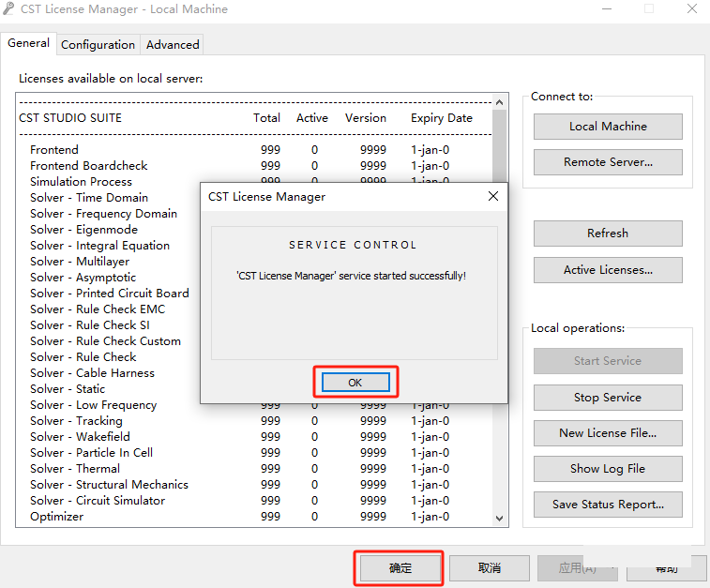Select Solver - Multilayer row
Image resolution: width=710 pixels, height=588 pixels.
pos(109,262)
